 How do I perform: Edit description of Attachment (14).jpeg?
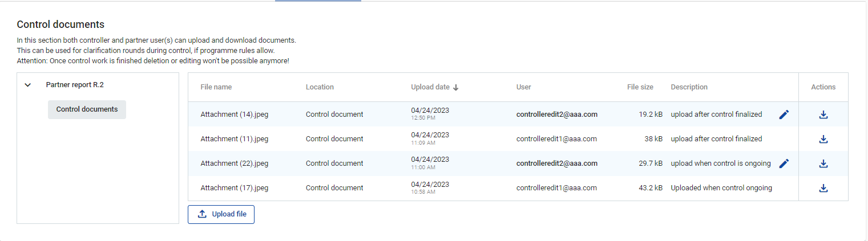click(784, 115)
